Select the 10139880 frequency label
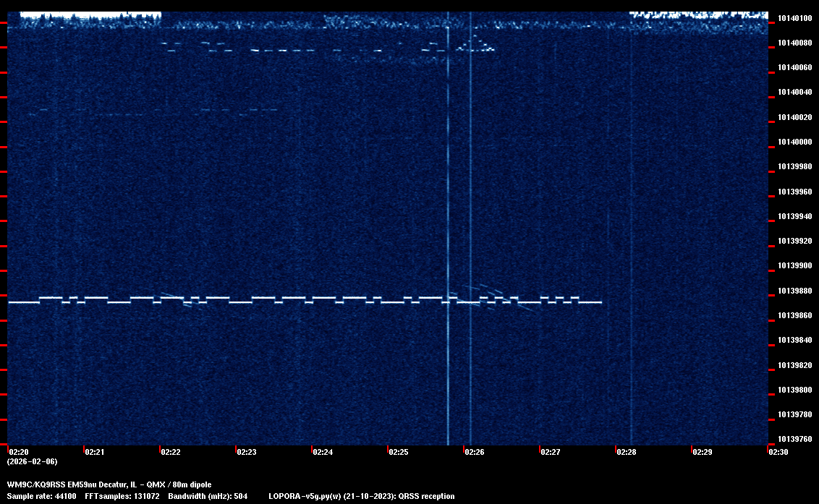Viewport: 819px width, 504px height. [793, 291]
